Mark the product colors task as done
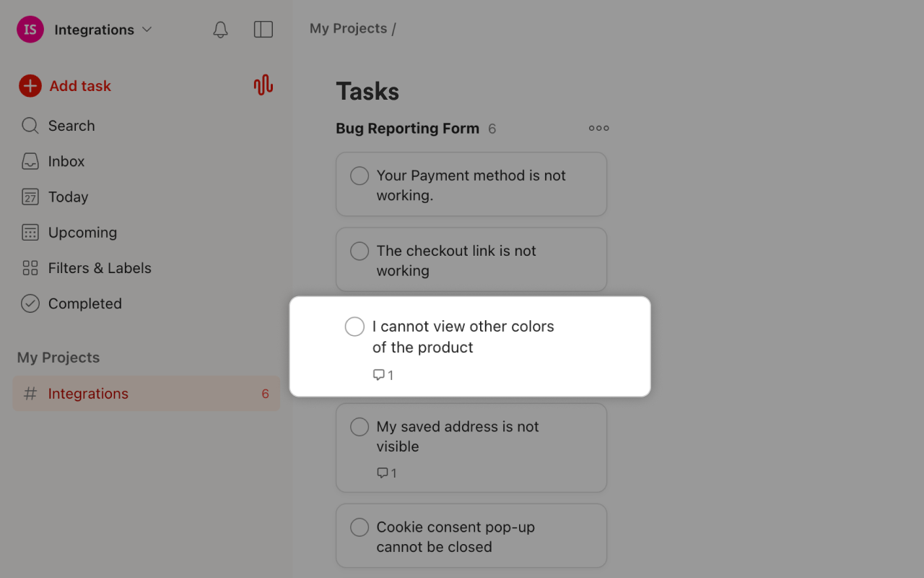The image size is (924, 578). 354,327
